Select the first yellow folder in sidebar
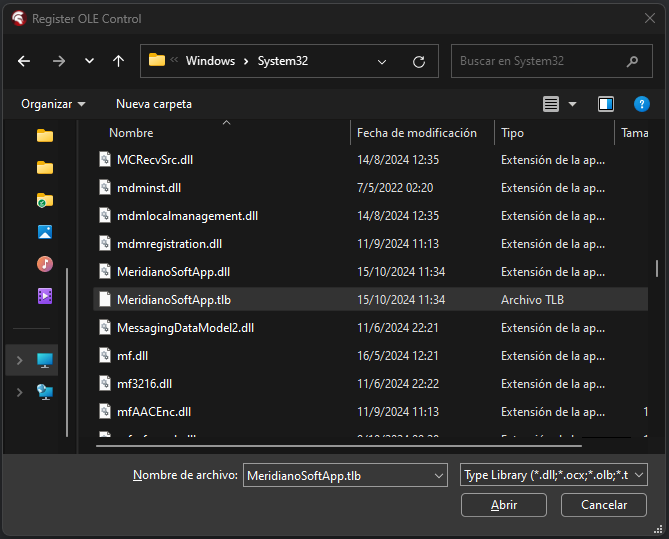Image resolution: width=669 pixels, height=539 pixels. (x=45, y=136)
